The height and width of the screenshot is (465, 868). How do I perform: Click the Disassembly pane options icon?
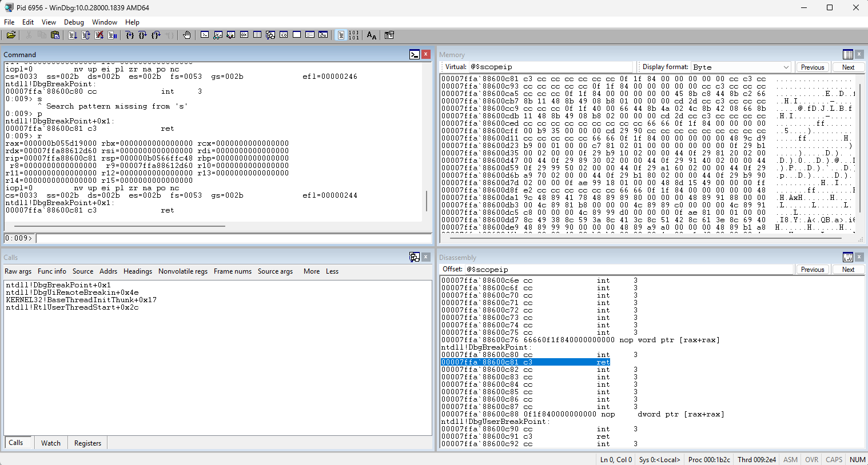tap(848, 257)
